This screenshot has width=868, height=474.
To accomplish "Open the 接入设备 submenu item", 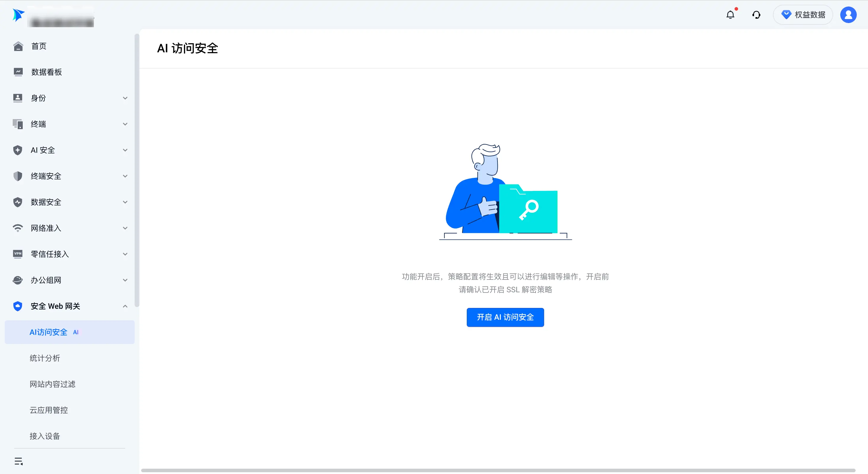I will pos(69,436).
